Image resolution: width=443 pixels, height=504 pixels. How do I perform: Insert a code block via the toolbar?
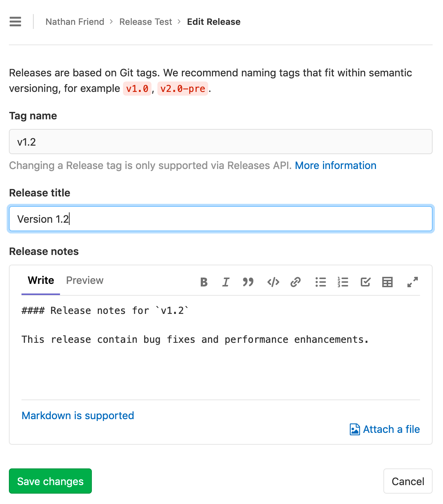[273, 282]
